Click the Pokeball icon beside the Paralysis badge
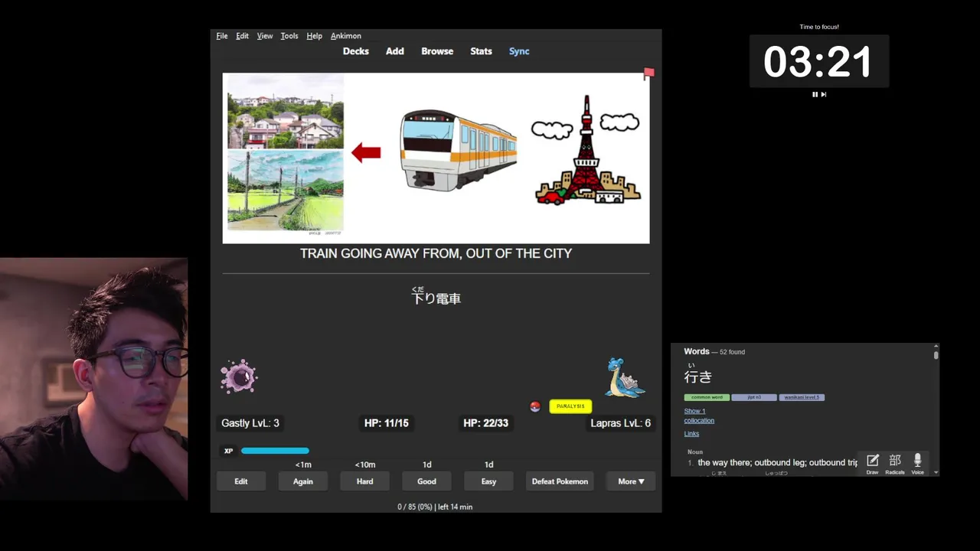This screenshot has height=551, width=980. [535, 406]
